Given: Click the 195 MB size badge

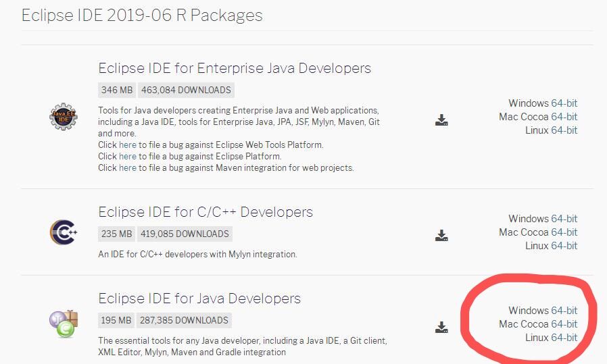Looking at the screenshot, I should (x=116, y=320).
